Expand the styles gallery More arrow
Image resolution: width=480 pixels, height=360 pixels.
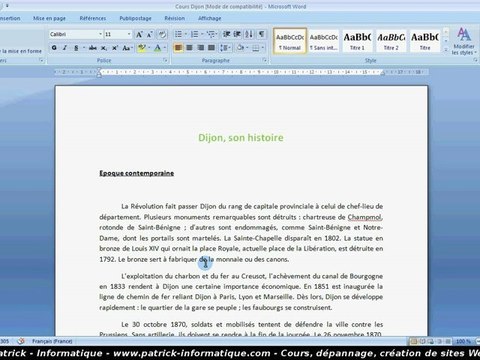point(446,50)
